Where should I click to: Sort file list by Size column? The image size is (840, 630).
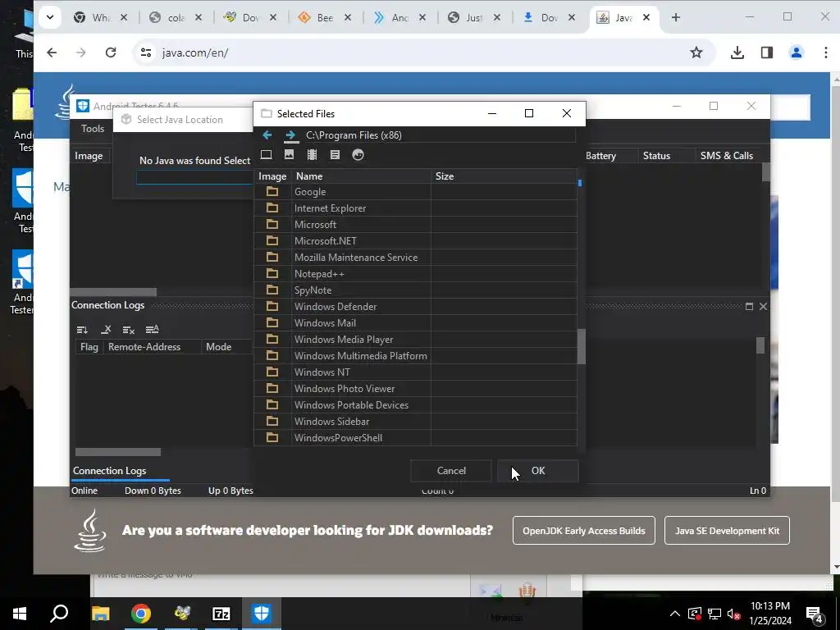(504, 176)
